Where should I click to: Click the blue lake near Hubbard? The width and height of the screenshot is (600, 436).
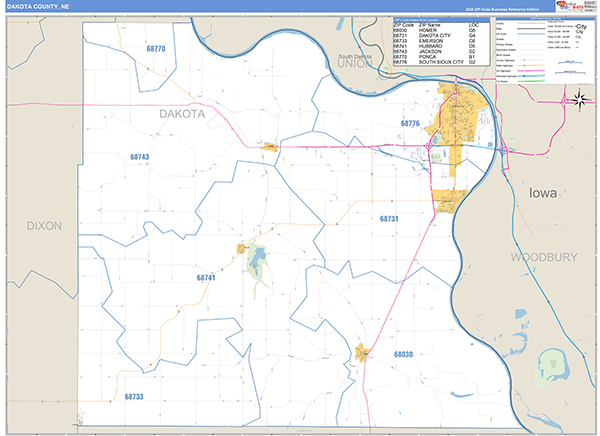(258, 257)
